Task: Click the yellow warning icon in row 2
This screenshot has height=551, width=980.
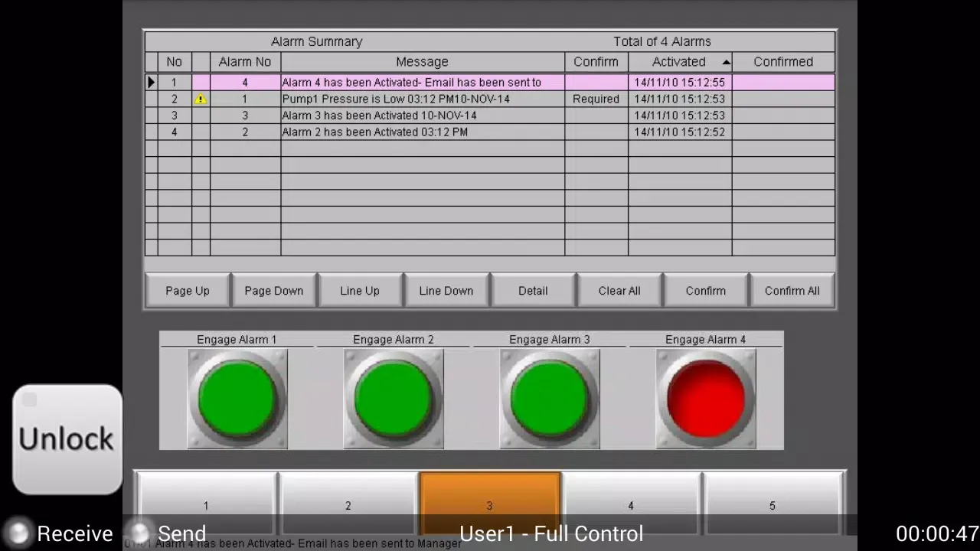Action: click(201, 99)
